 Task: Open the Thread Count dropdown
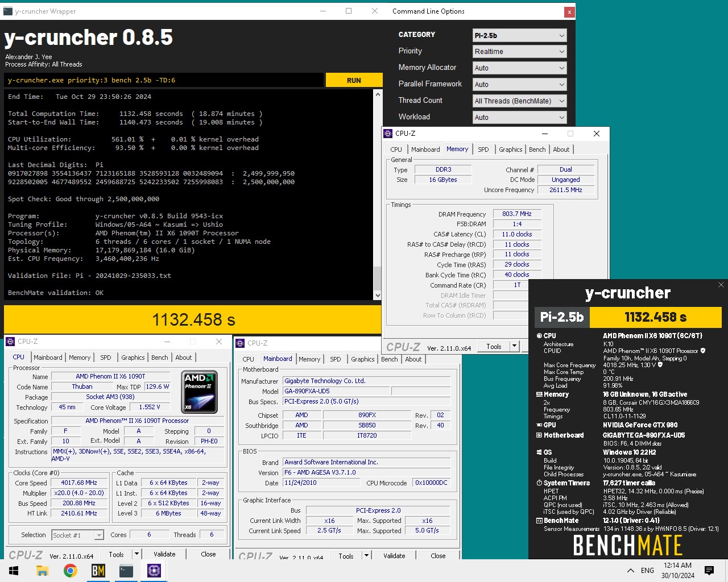tap(520, 101)
